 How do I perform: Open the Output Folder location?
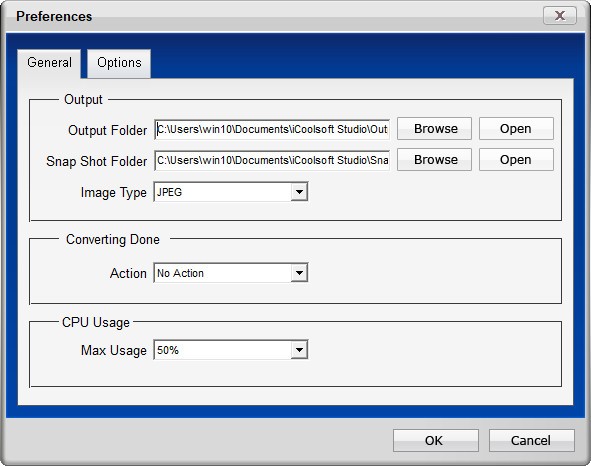pos(516,129)
